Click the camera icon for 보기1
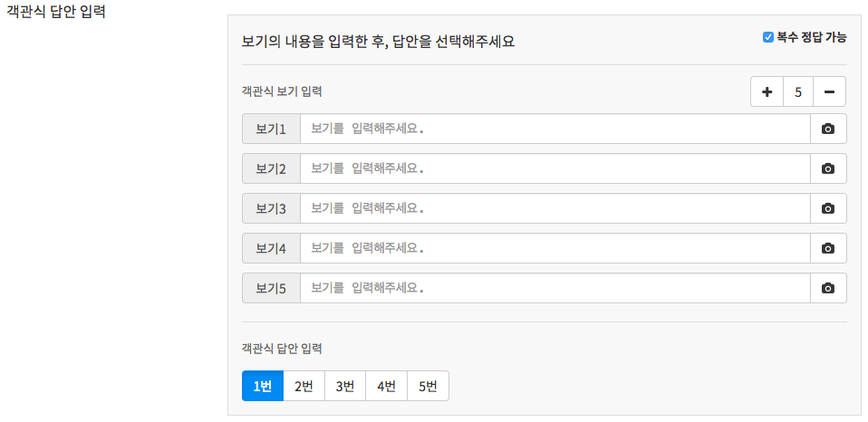The width and height of the screenshot is (868, 422). click(x=827, y=129)
